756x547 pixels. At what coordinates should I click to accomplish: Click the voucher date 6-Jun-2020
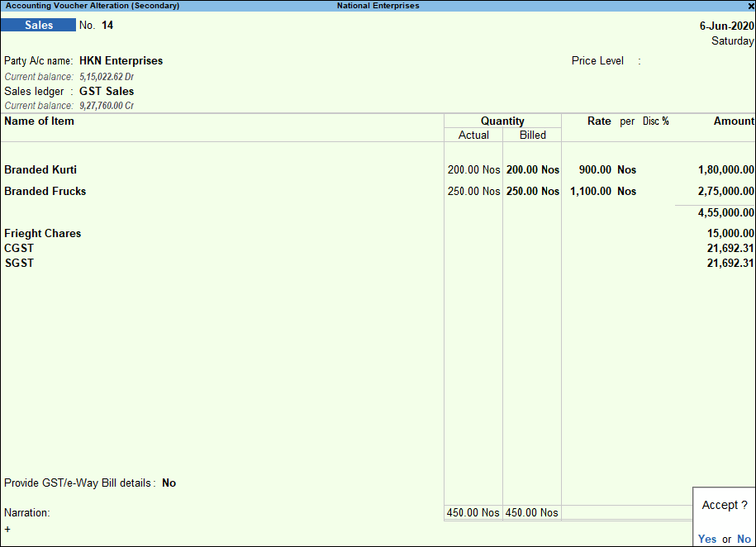725,25
